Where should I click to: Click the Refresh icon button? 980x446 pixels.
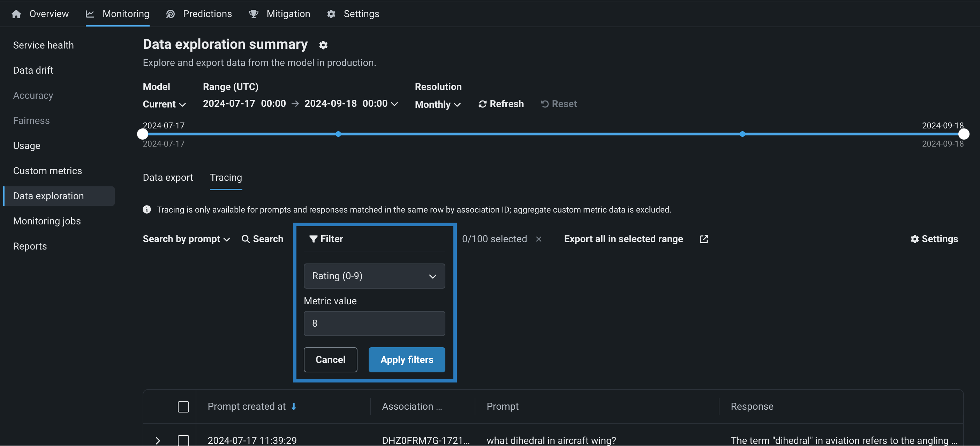(x=482, y=104)
